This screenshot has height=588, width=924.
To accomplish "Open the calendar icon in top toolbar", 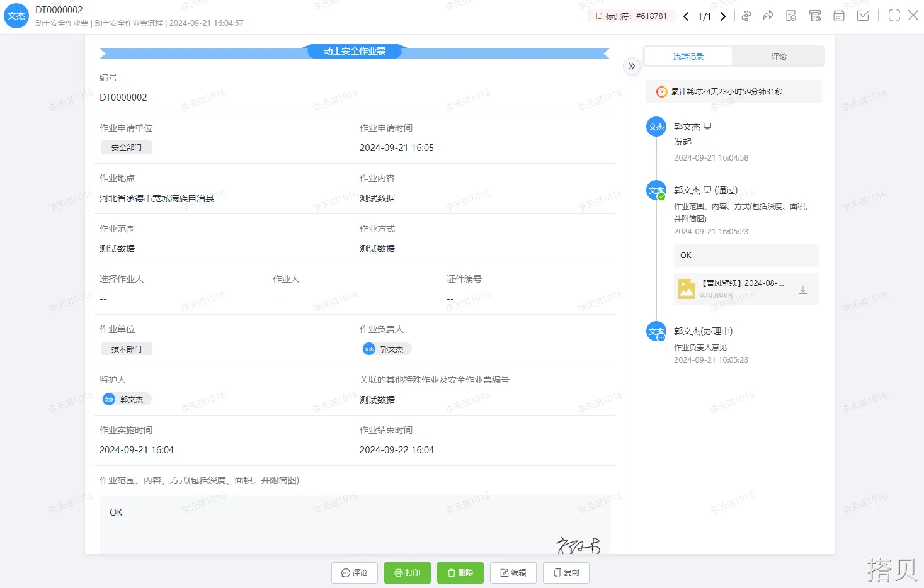I will click(x=839, y=16).
